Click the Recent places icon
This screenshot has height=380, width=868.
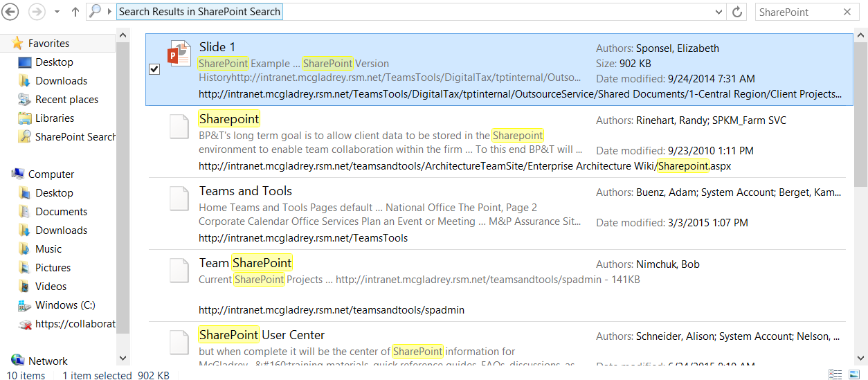coord(25,100)
